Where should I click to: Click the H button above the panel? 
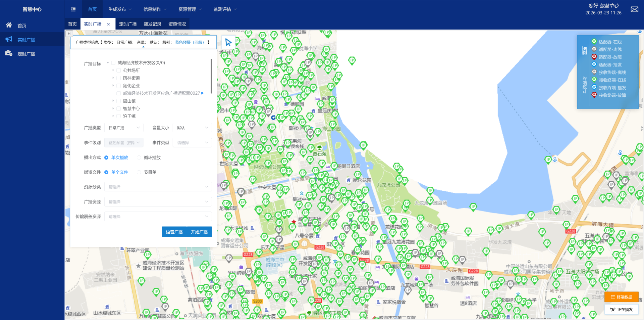tap(69, 34)
